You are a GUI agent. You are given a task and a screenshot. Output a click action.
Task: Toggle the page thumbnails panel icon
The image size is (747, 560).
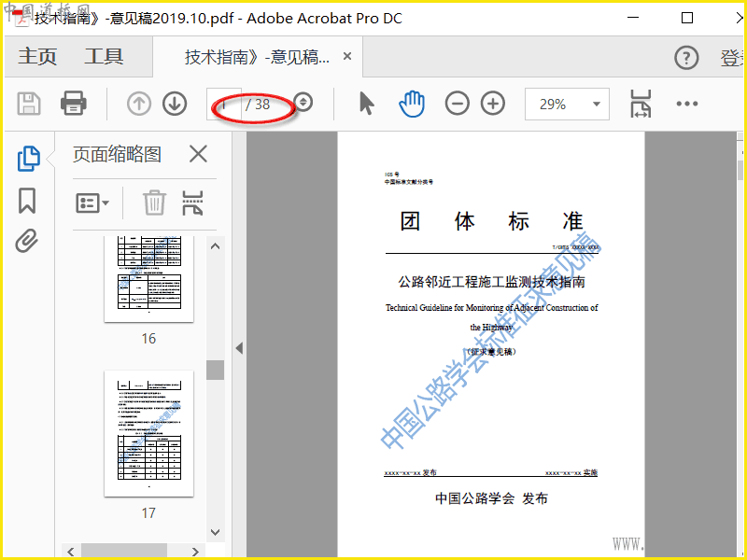pos(29,158)
